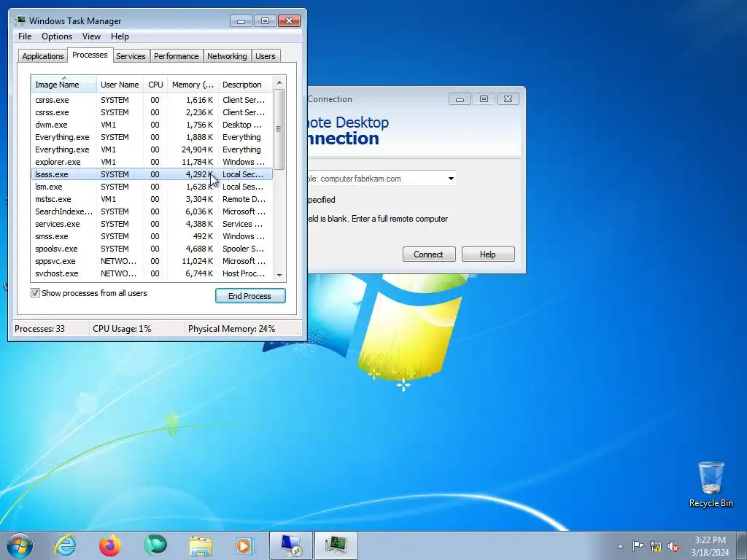The width and height of the screenshot is (747, 560).
Task: Select the dwm.exe process row
Action: (x=152, y=125)
